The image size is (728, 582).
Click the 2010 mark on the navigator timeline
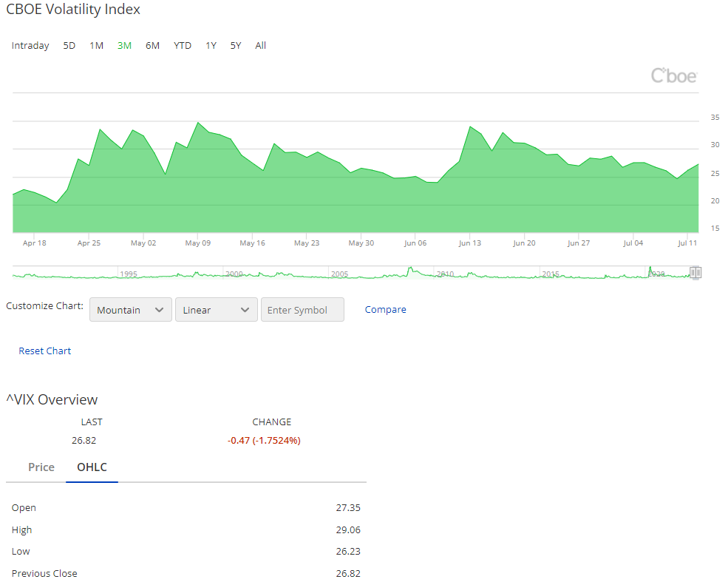tap(445, 274)
